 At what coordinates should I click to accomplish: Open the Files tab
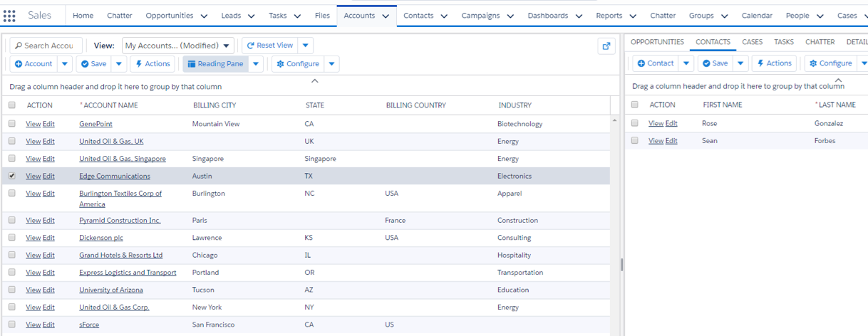pyautogui.click(x=322, y=16)
